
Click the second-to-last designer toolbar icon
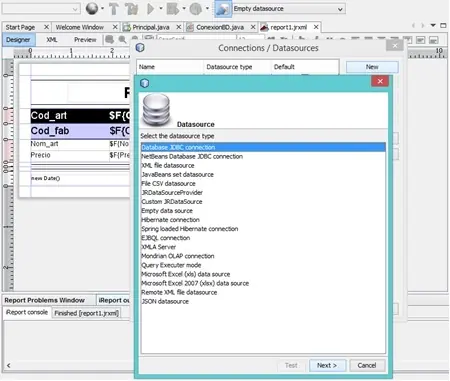(x=421, y=40)
